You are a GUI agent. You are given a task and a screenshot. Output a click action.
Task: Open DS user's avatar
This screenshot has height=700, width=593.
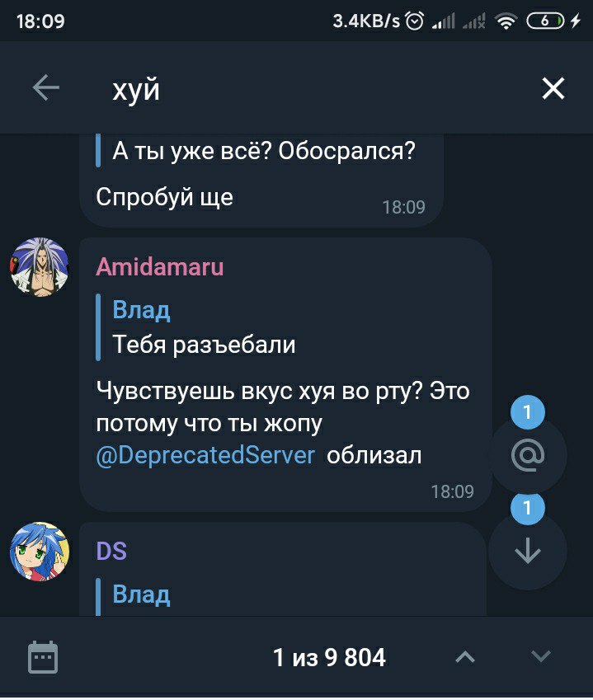40,552
